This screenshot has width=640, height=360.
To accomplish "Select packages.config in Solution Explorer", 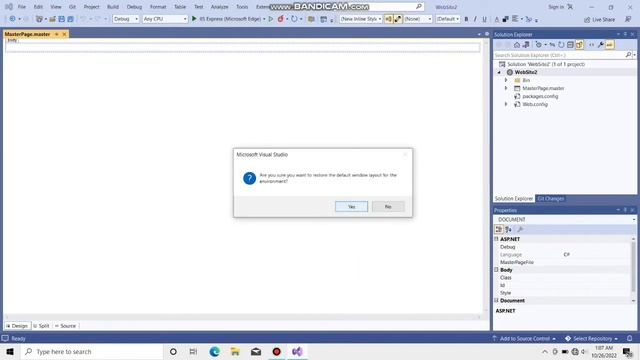I will pos(540,96).
